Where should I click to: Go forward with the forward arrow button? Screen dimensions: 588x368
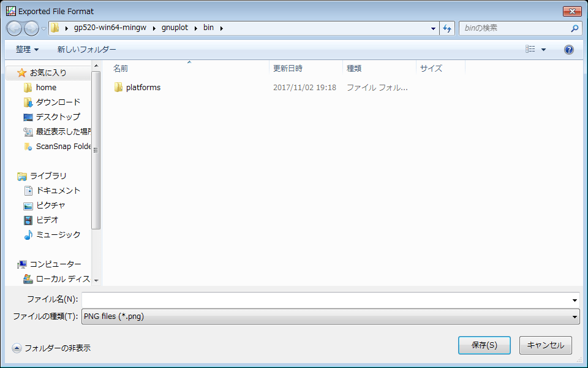[x=31, y=28]
